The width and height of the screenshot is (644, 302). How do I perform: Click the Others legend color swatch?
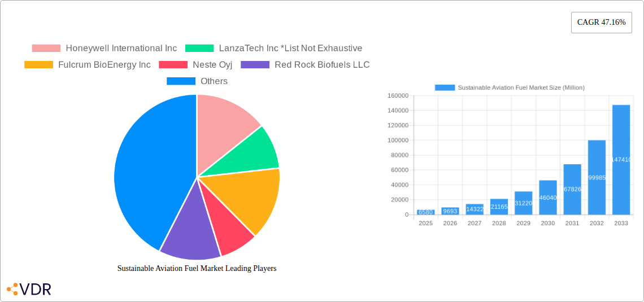coord(181,81)
